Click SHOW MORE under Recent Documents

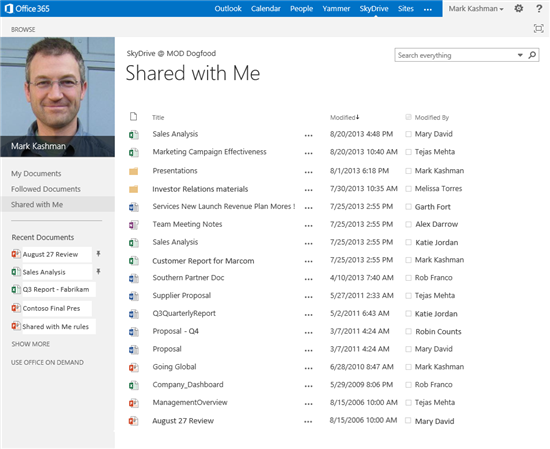(x=31, y=344)
